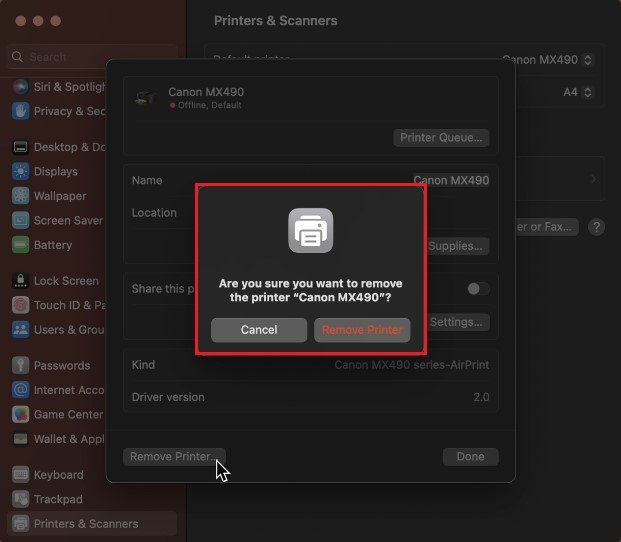
Task: Click the search magnifying glass icon
Action: click(x=17, y=57)
